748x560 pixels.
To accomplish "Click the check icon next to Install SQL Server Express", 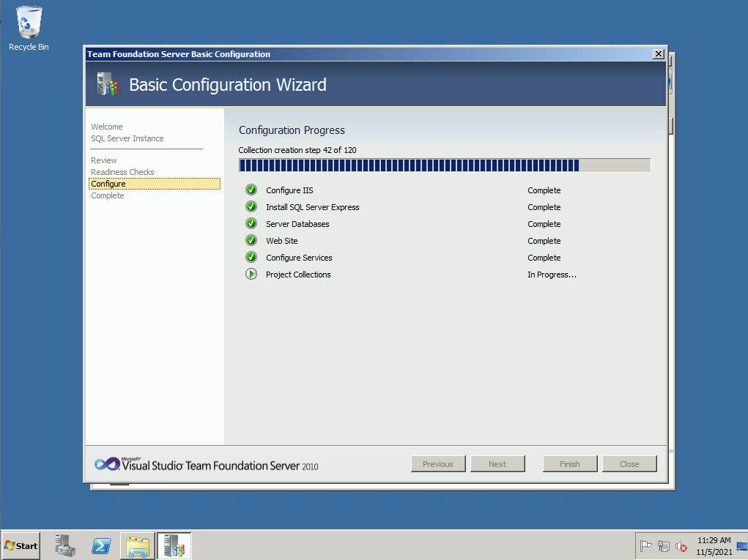I will tap(251, 207).
